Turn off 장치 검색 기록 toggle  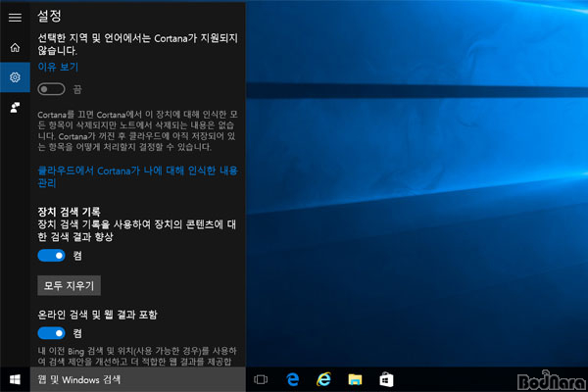[x=51, y=256]
